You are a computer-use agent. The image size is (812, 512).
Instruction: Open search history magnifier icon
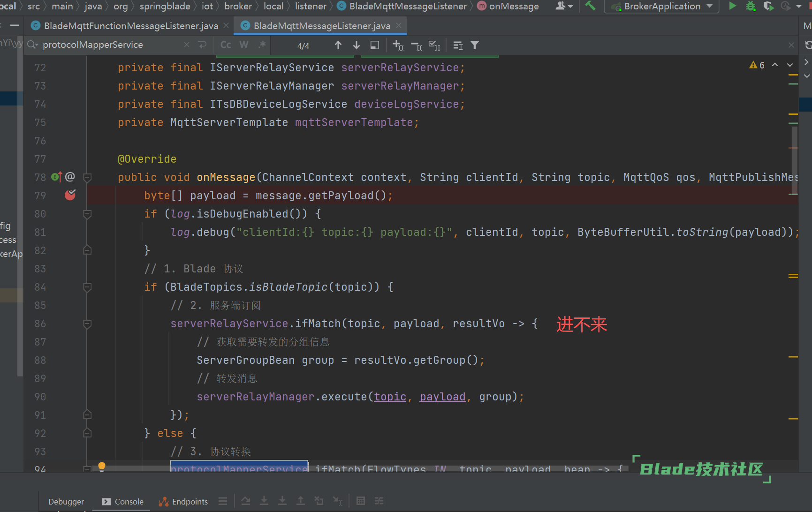[x=32, y=45]
